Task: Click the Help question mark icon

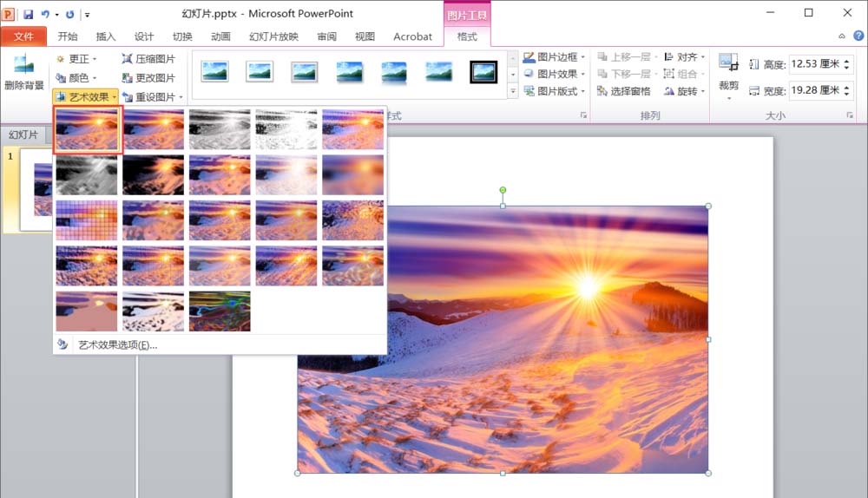Action: pyautogui.click(x=858, y=36)
